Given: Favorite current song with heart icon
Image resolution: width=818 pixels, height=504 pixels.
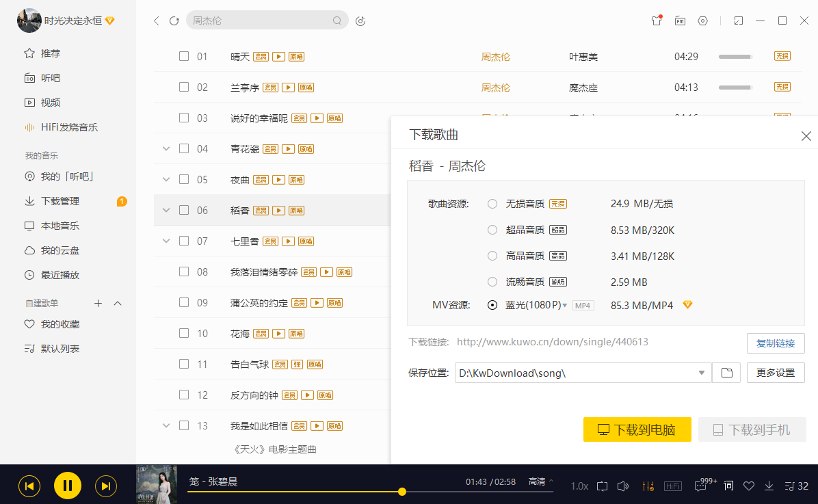Looking at the screenshot, I should [749, 486].
